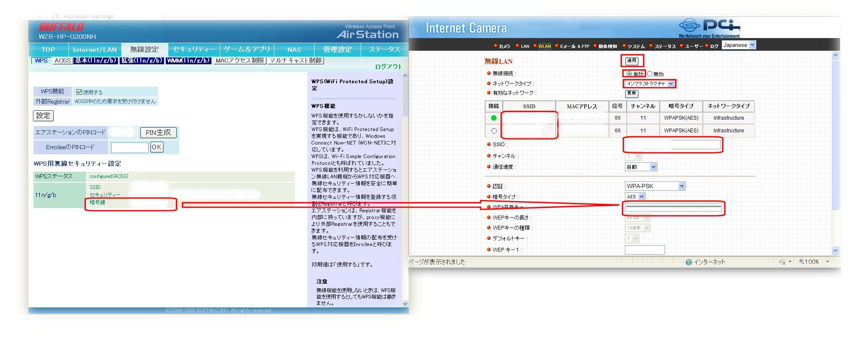The width and height of the screenshot is (868, 337).
Task: Open the 基本(11n/g/b) sub-tab
Action: [x=96, y=60]
